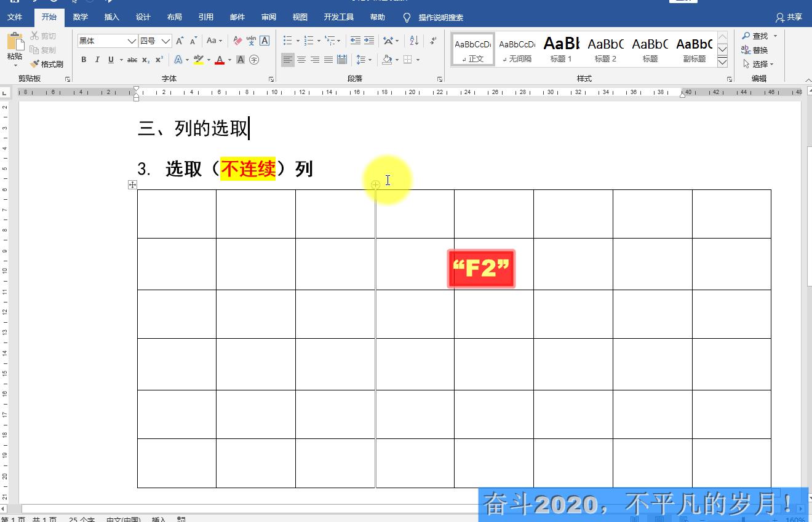
Task: Select the highlight color tool
Action: point(198,60)
